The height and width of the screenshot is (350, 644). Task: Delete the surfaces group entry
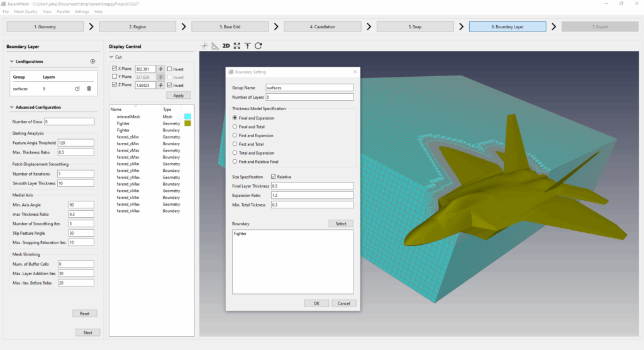point(89,89)
